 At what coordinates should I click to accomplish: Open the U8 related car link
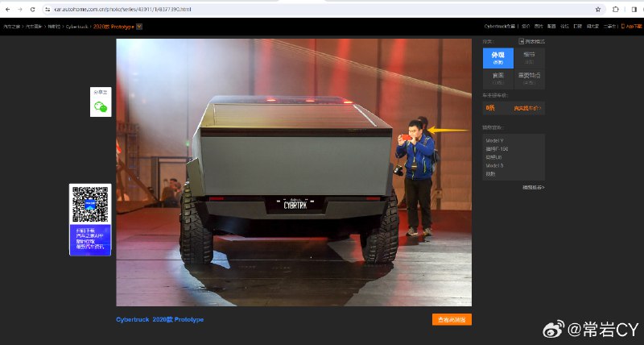click(x=494, y=157)
